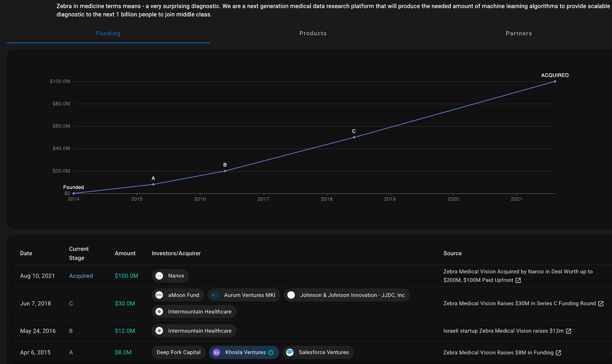Click the Aug 10, 2021 date cell
The width and height of the screenshot is (612, 364).
37,276
